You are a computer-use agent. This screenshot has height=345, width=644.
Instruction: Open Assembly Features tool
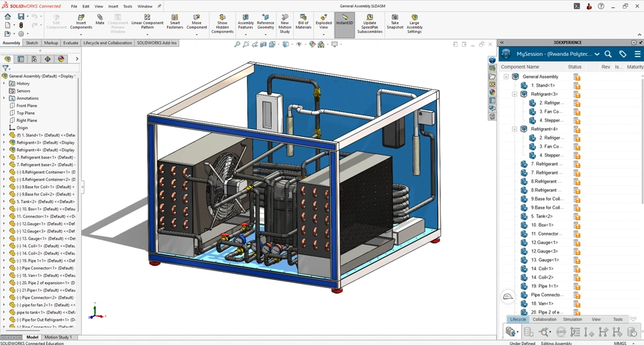click(246, 21)
